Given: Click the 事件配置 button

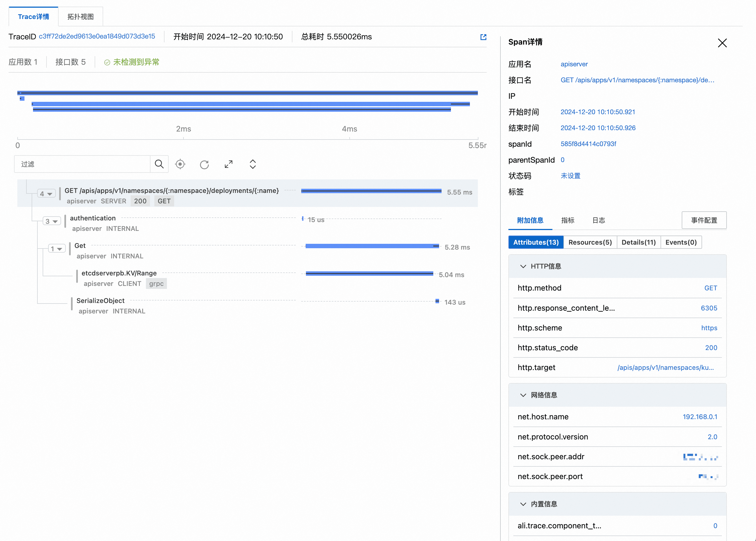Looking at the screenshot, I should [x=704, y=220].
